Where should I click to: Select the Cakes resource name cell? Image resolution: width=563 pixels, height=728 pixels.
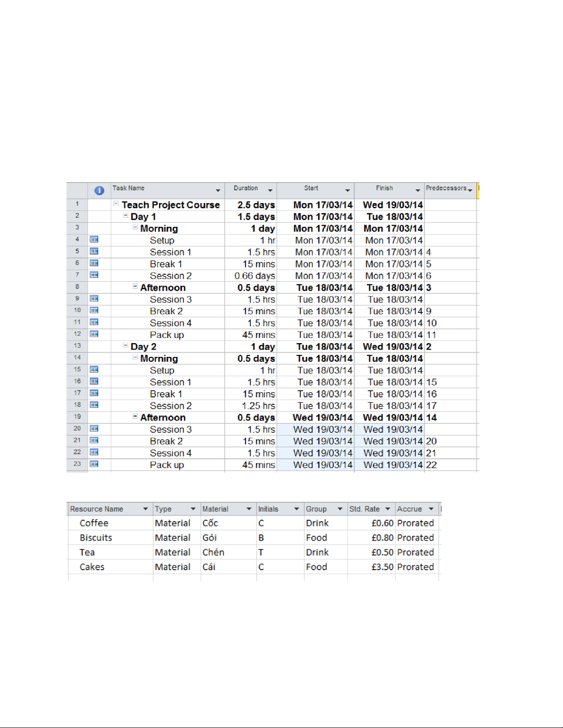point(110,567)
